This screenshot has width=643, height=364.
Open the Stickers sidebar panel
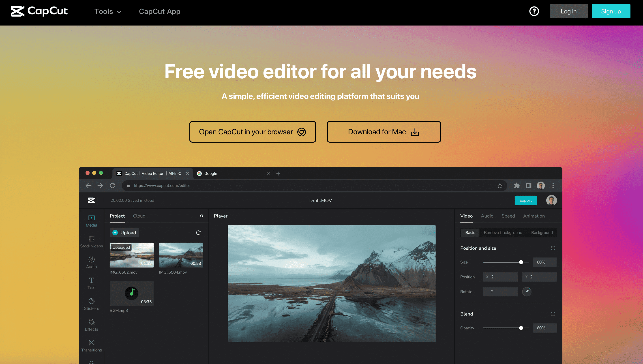point(92,304)
